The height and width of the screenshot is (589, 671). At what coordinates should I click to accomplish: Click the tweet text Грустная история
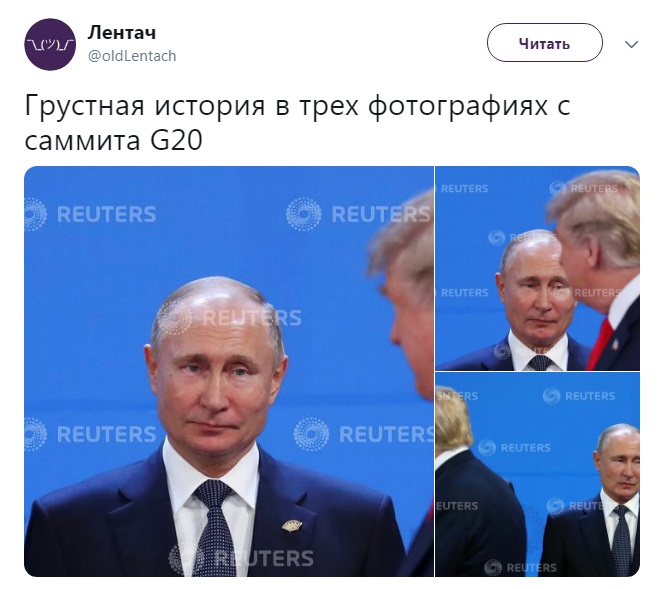(x=145, y=105)
